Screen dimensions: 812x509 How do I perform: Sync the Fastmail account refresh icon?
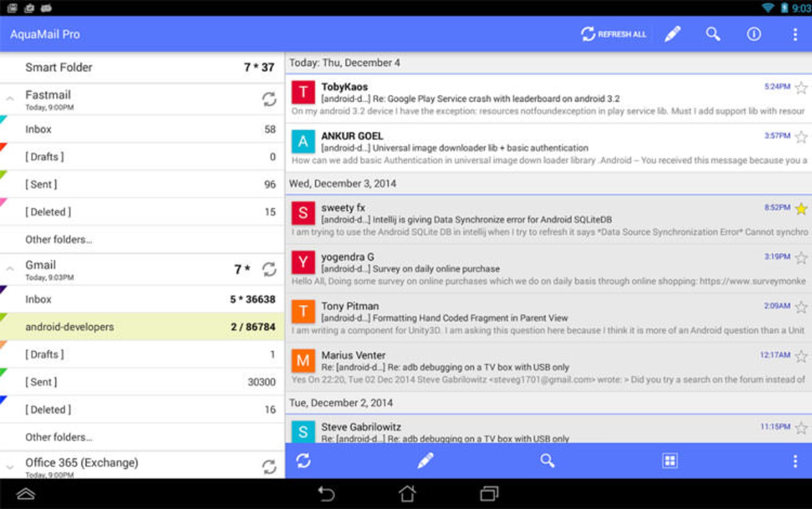click(x=269, y=99)
